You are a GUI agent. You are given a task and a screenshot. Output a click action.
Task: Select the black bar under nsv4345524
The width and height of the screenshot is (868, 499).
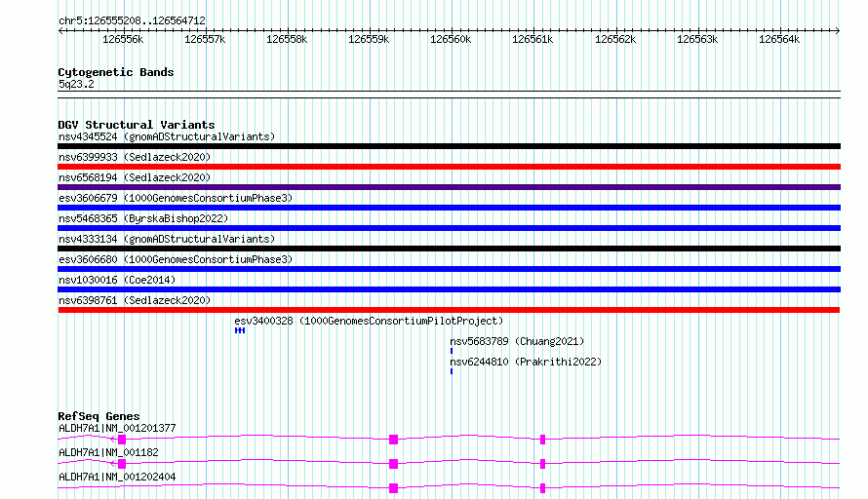(x=449, y=146)
